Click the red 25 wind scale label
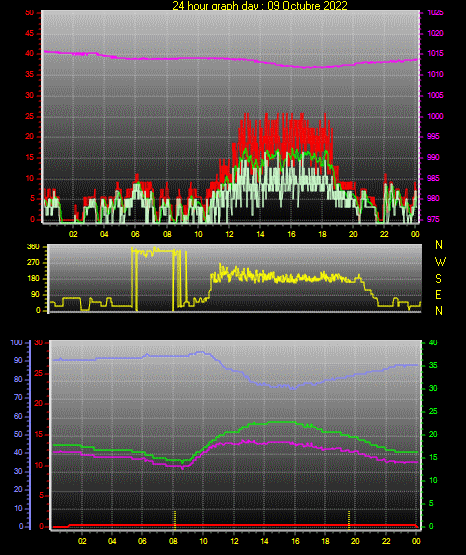Viewport: 466px width, 555px height. pos(30,116)
